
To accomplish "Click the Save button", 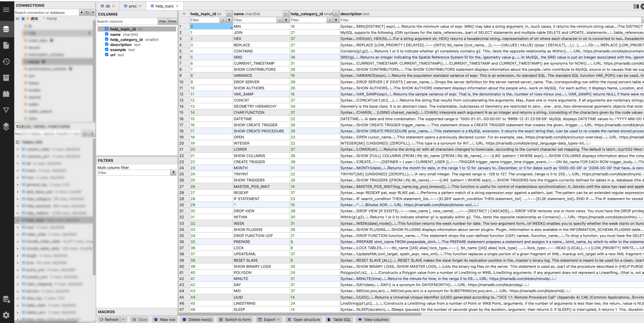I will [140, 320].
